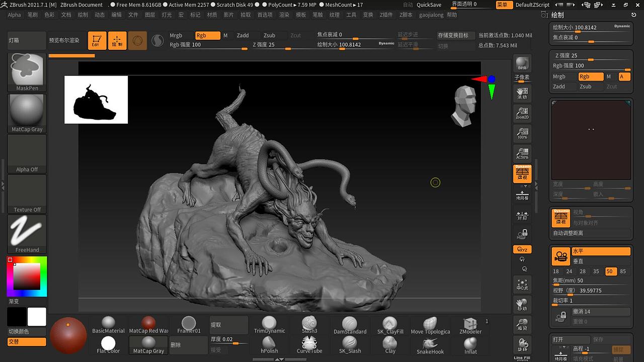Click the 提取 (Extract) button
The width and height of the screenshot is (644, 362).
click(x=229, y=325)
